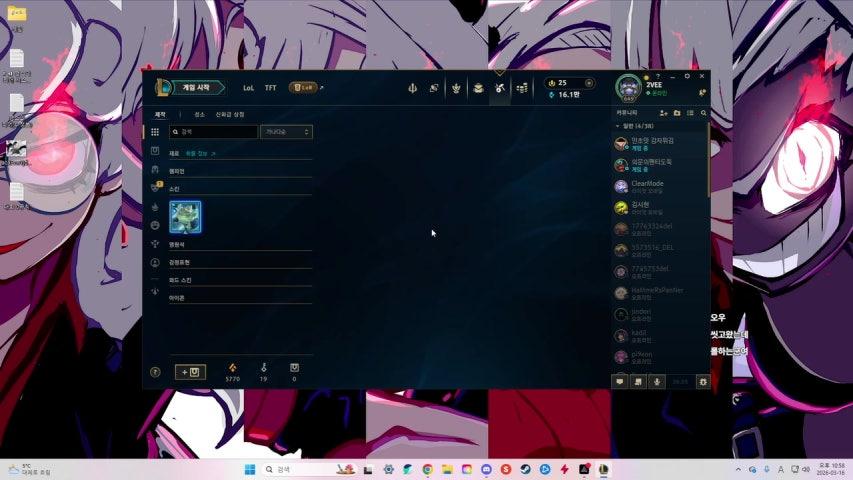The width and height of the screenshot is (853, 480).
Task: Click the orange essence 5770 counter
Action: (233, 372)
